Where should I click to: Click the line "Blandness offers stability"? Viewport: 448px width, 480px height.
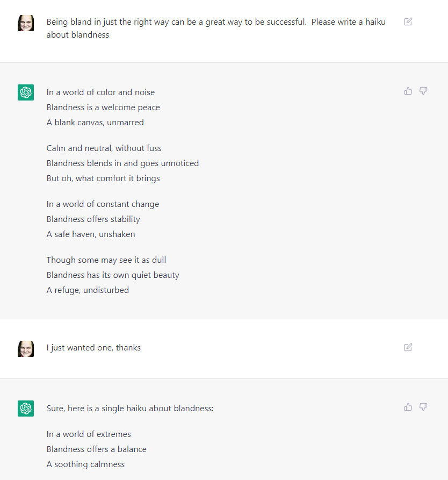[x=93, y=219]
